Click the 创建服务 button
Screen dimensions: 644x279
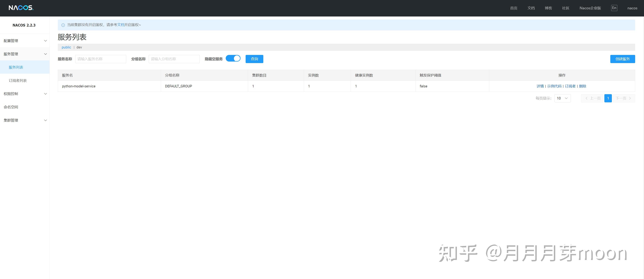click(x=623, y=59)
